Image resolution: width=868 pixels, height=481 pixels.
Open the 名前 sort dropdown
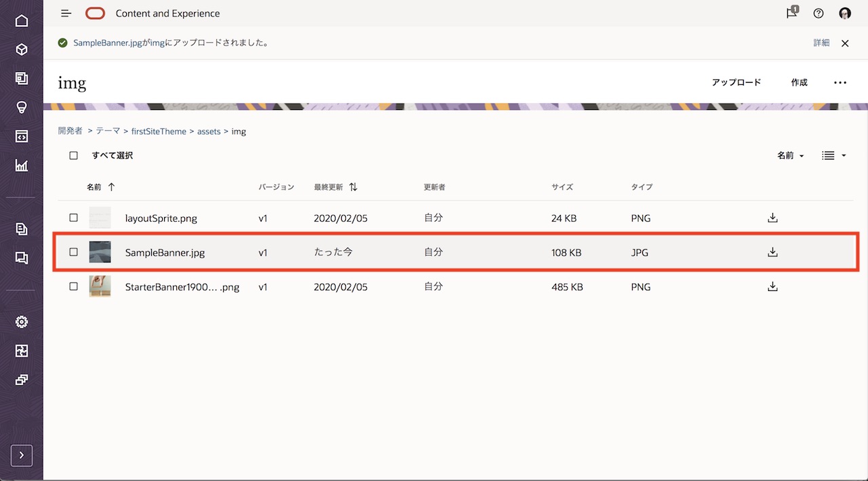pyautogui.click(x=790, y=155)
